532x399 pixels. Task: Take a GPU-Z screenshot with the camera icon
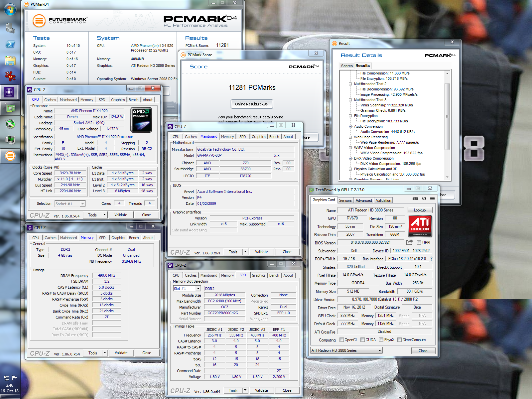coord(415,199)
